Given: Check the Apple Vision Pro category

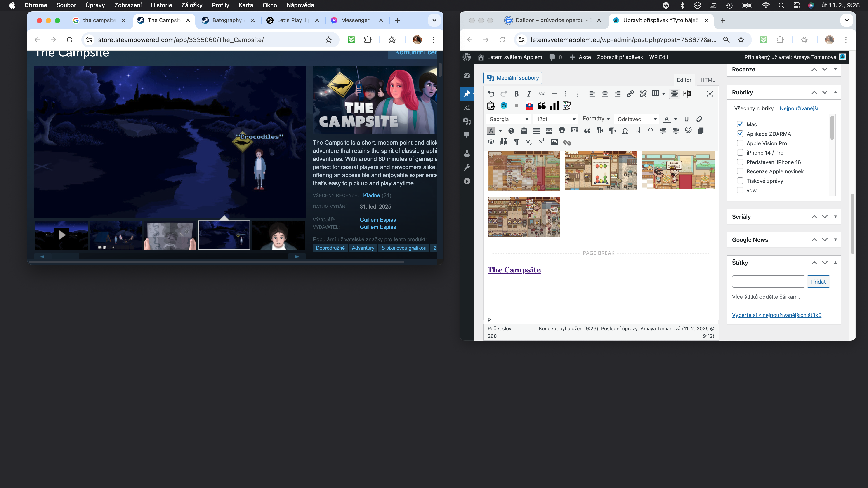Looking at the screenshot, I should tap(740, 143).
